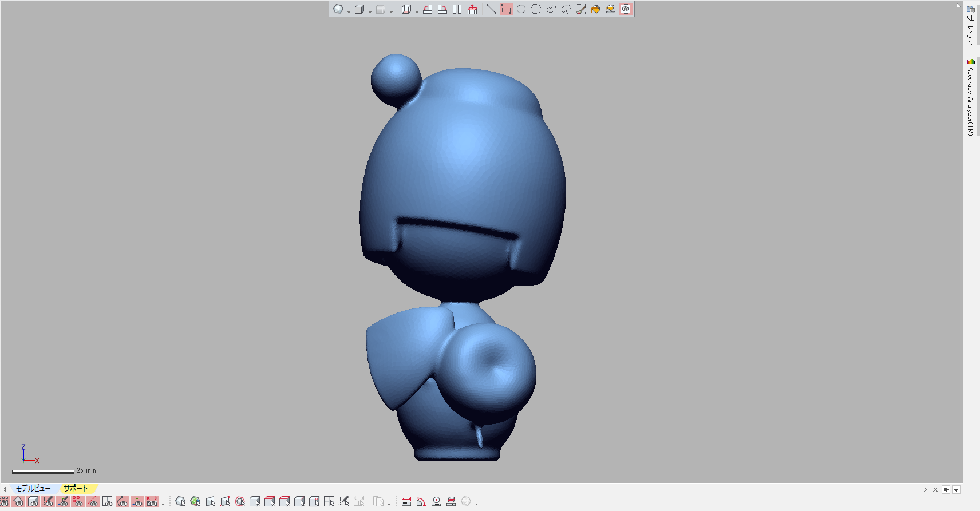Expand the polygon shading mode dropdown
This screenshot has width=980, height=511.
pos(348,11)
